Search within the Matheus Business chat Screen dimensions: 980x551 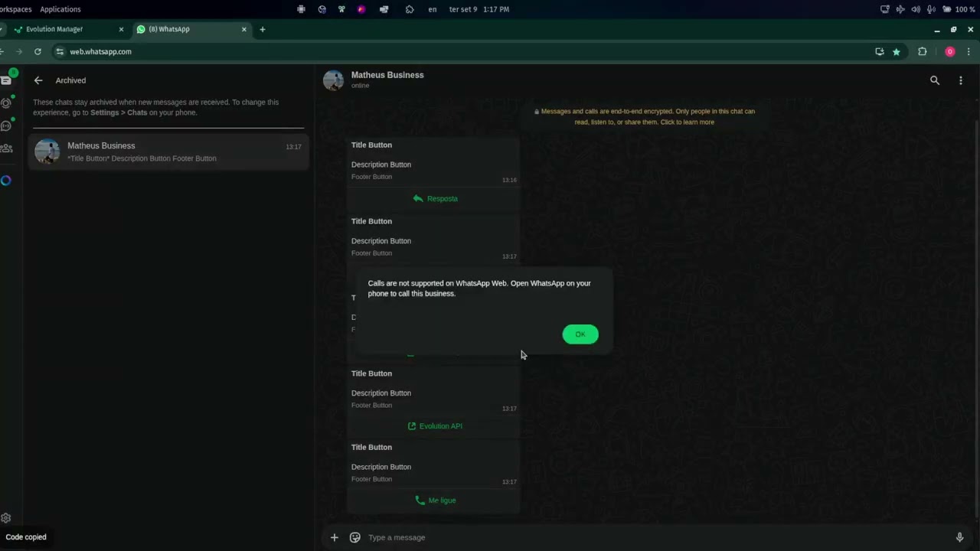[935, 80]
